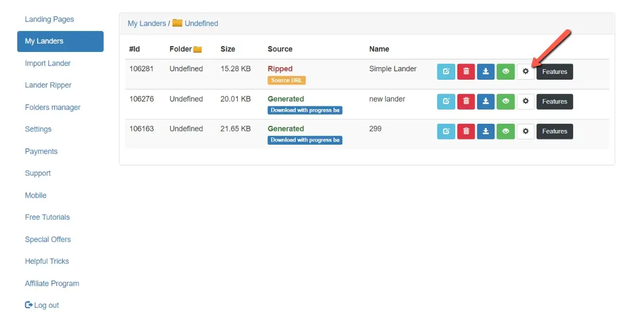The image size is (644, 335).
Task: Go to Folders manager in sidebar
Action: (x=52, y=107)
